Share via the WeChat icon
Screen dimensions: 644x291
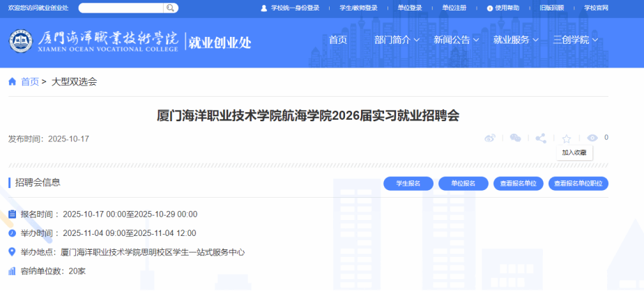[515, 139]
